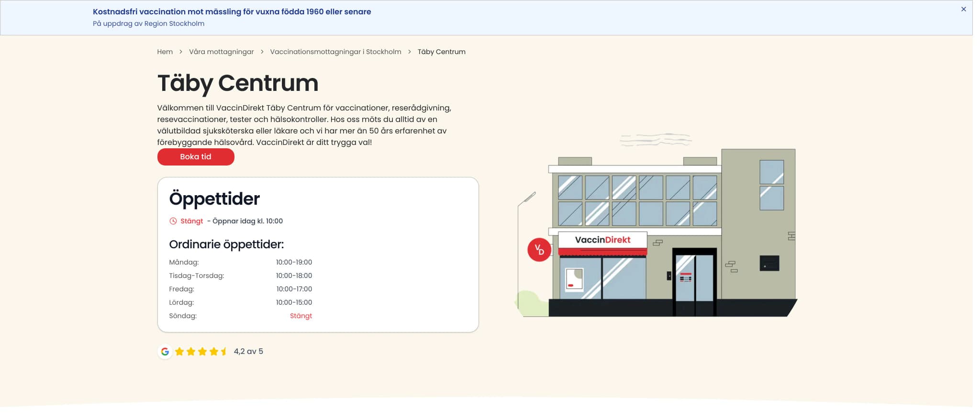Viewport: 980px width, 420px height.
Task: Click the 10:00-15:00 Saturday hours
Action: 294,302
